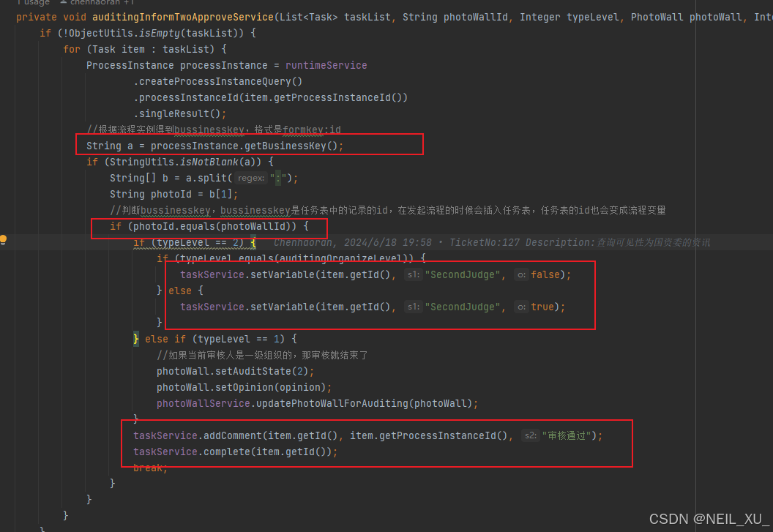Click the 's1:' hint on the false setVariable line
Viewport: 773px width, 532px height.
[413, 274]
